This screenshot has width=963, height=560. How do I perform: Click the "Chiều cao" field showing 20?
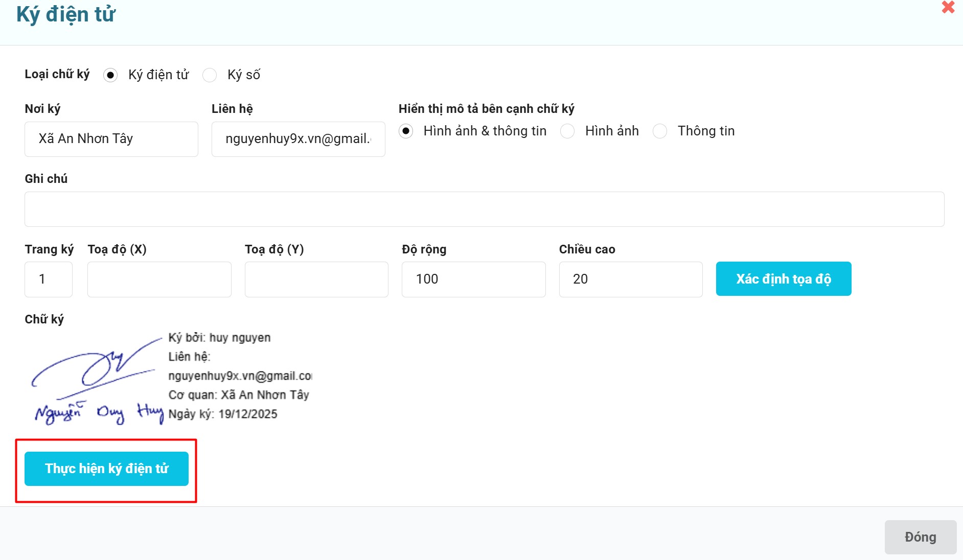(x=630, y=279)
